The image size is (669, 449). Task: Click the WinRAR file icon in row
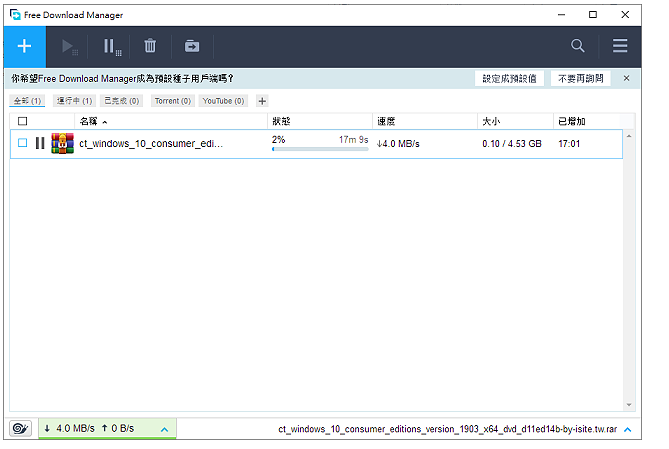62,143
